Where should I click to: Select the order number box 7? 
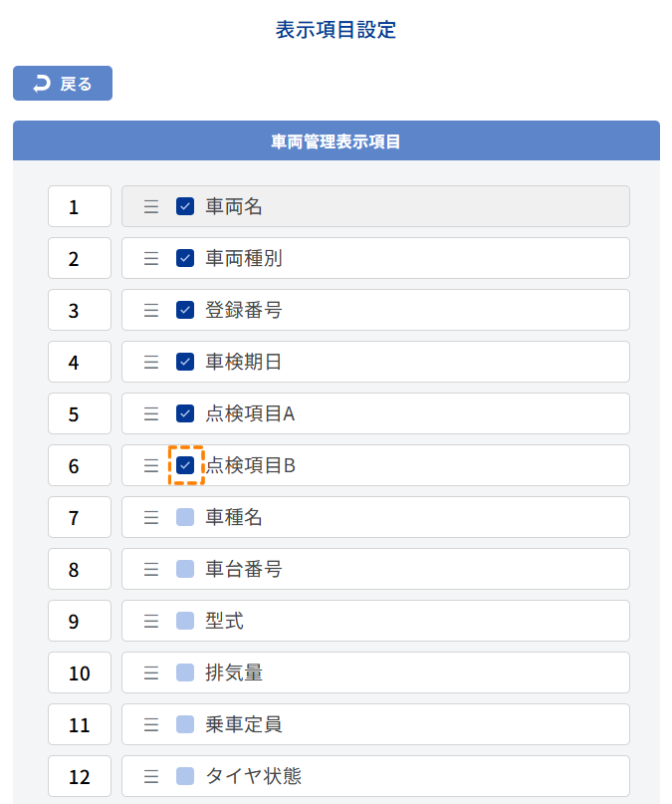[x=80, y=517]
